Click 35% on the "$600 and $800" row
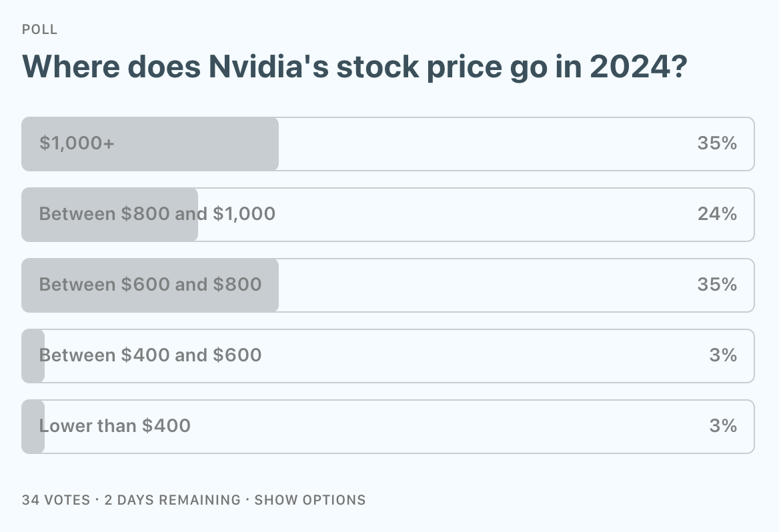This screenshot has height=532, width=779. [x=717, y=285]
